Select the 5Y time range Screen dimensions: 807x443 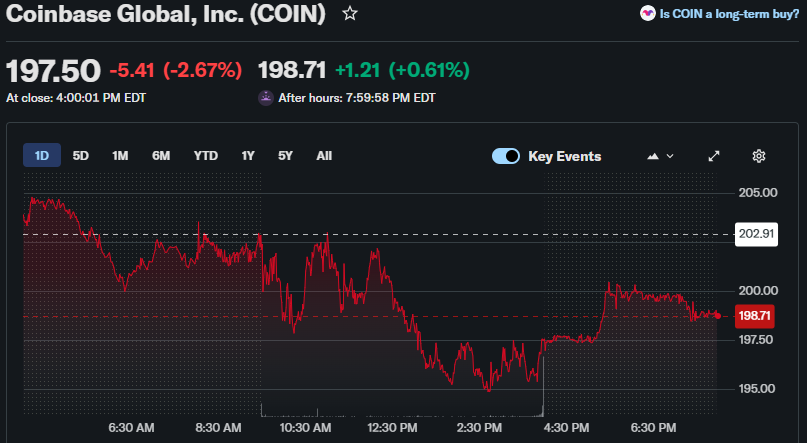[285, 156]
